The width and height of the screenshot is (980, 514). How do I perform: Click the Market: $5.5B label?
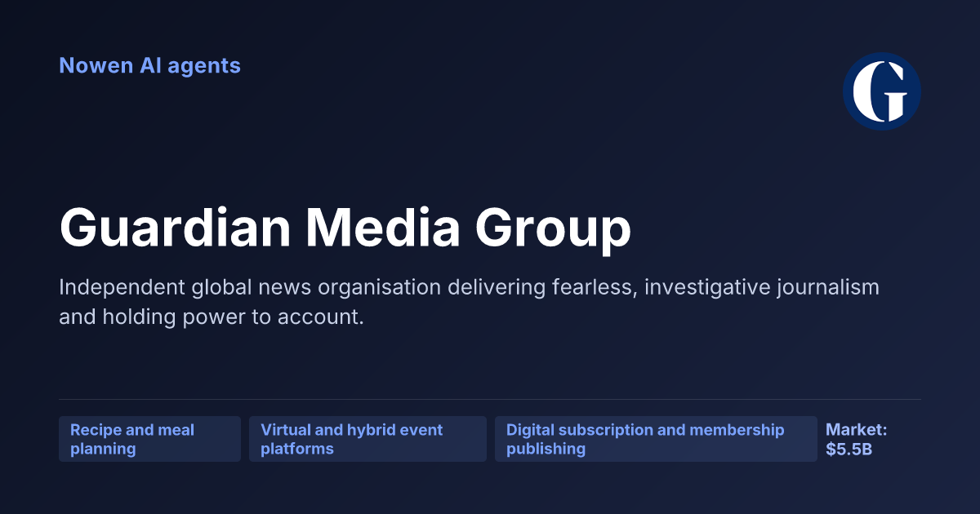point(857,439)
